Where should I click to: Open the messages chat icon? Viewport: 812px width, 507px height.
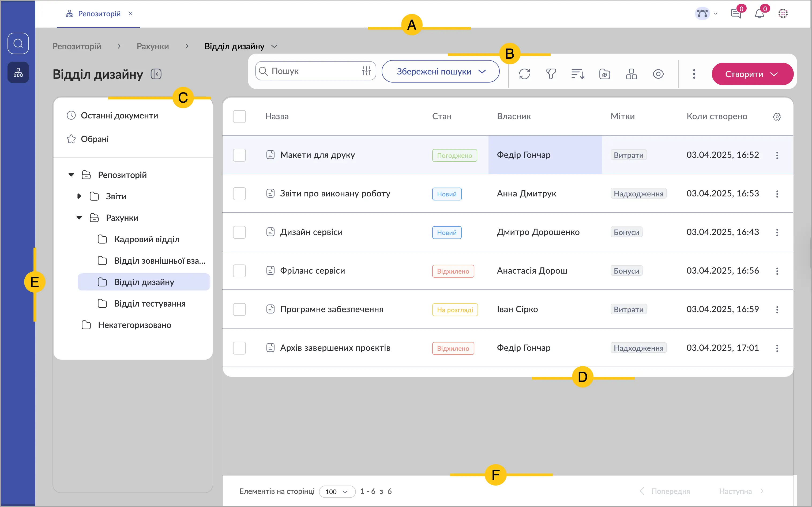pos(736,14)
